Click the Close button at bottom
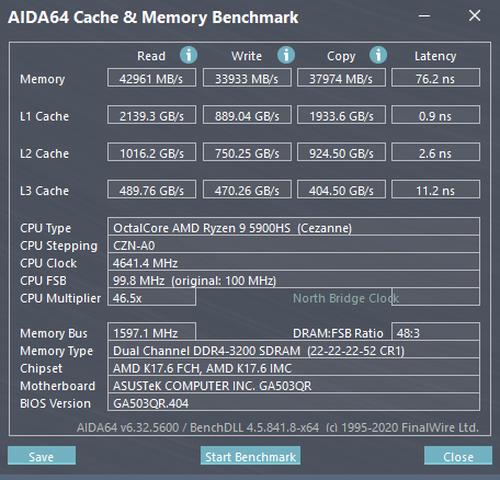This screenshot has height=480, width=500. point(458,456)
